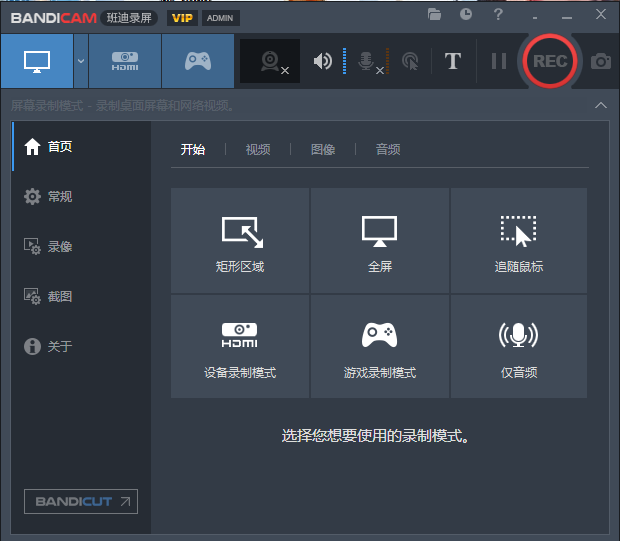
Task: Open the 常规 general settings
Action: tap(81, 197)
